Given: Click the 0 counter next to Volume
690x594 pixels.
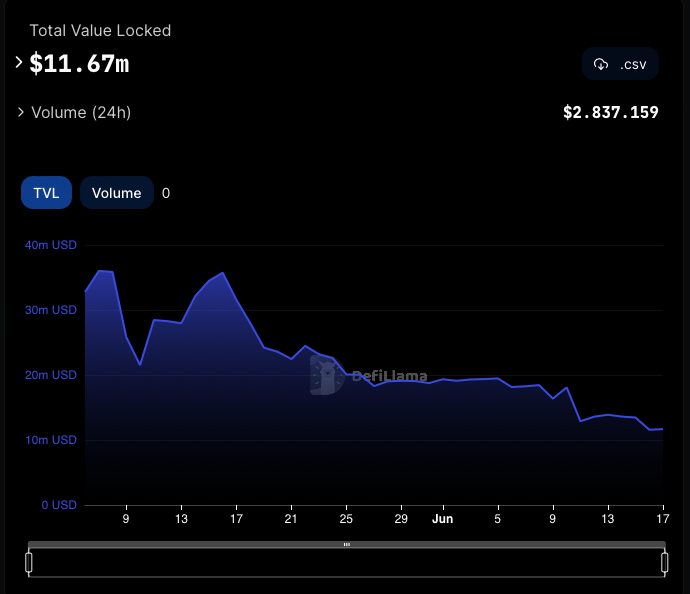Looking at the screenshot, I should [166, 193].
